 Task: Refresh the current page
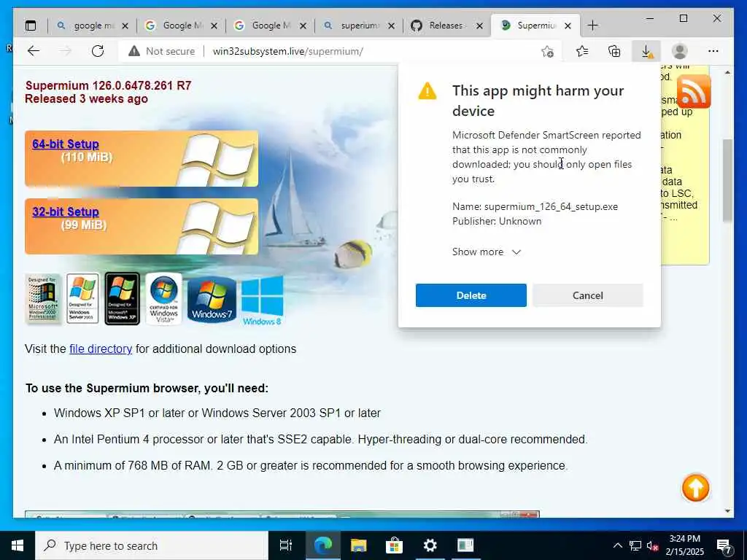tap(98, 51)
